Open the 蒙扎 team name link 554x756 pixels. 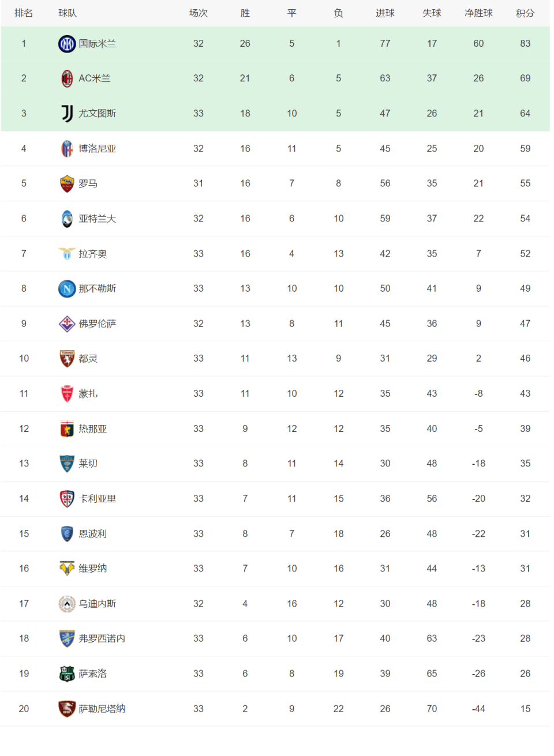pos(88,394)
